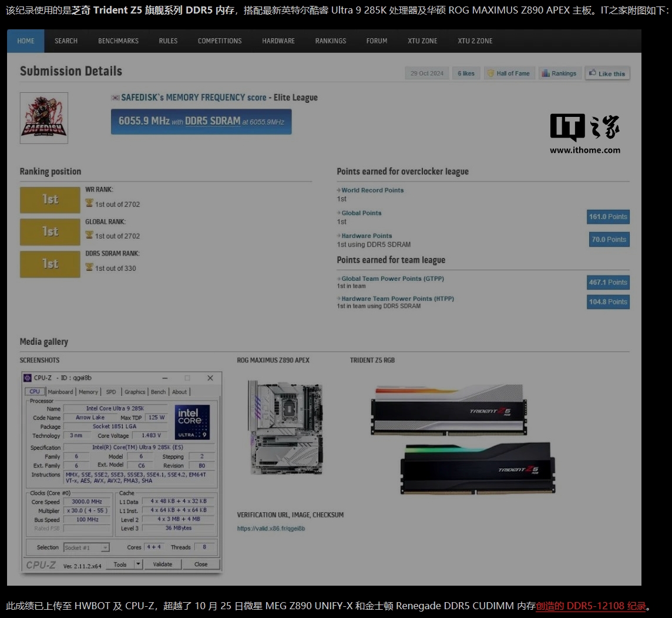672x618 pixels.
Task: Open Hardware Team Power Points (HTPP) link
Action: (398, 298)
